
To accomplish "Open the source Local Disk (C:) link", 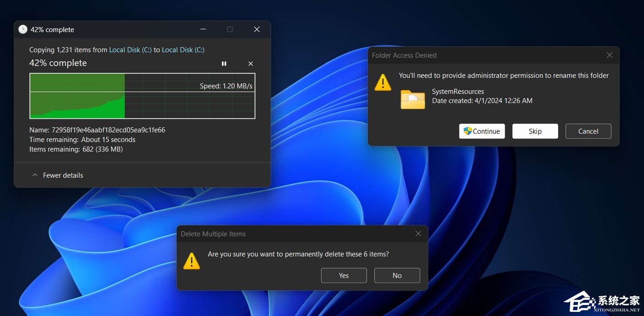I will point(130,50).
